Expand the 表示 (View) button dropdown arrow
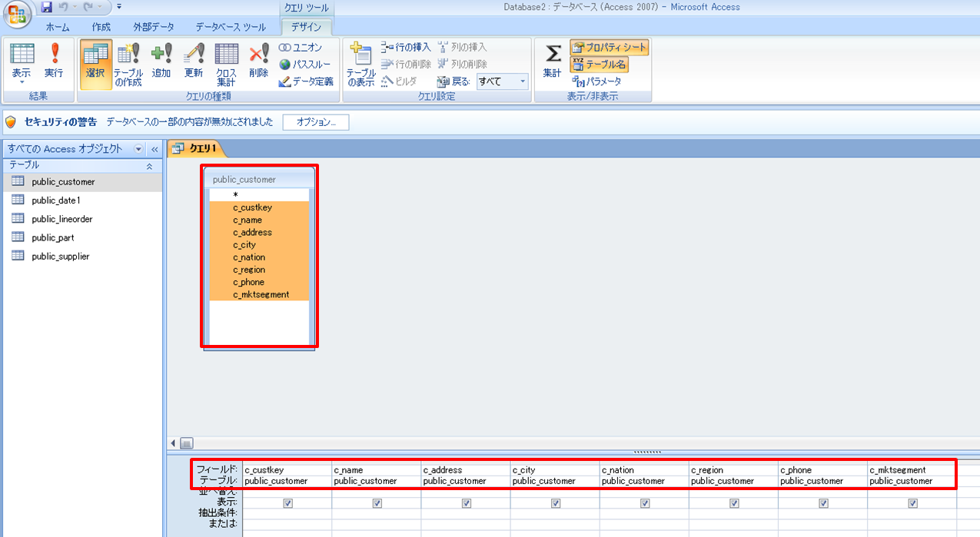980x537 pixels. click(21, 82)
